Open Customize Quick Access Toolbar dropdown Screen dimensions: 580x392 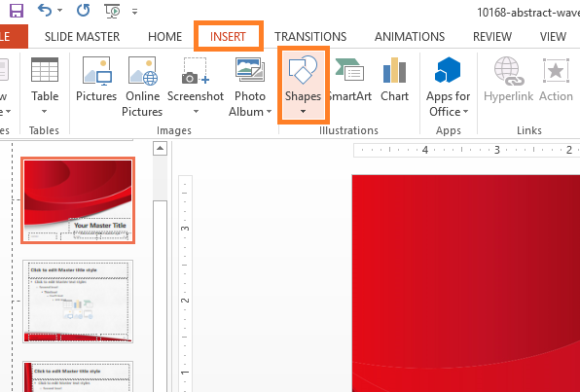pyautogui.click(x=135, y=12)
